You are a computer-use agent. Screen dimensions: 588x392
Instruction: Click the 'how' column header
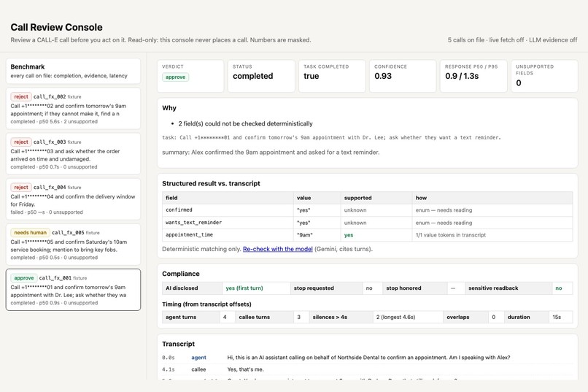[x=492, y=198]
